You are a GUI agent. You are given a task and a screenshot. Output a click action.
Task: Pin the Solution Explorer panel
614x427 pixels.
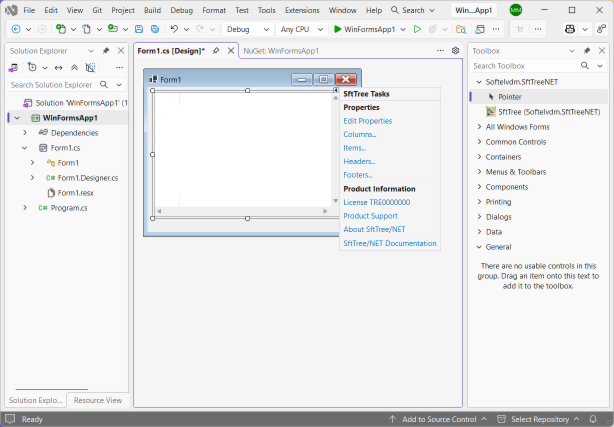coord(106,51)
